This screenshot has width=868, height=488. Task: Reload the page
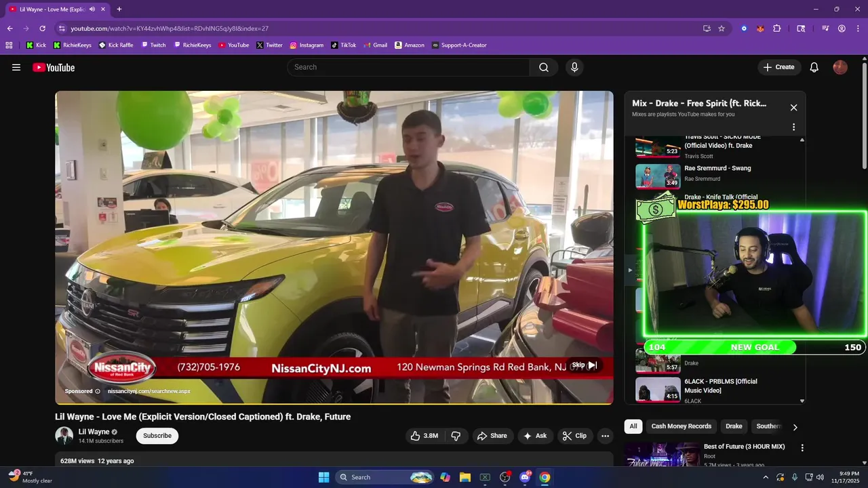coord(42,28)
